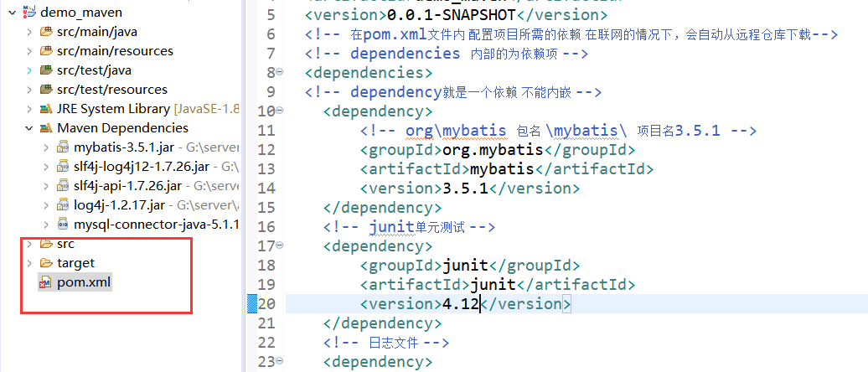The height and width of the screenshot is (372, 868).
Task: Select the target folder label
Action: click(76, 263)
